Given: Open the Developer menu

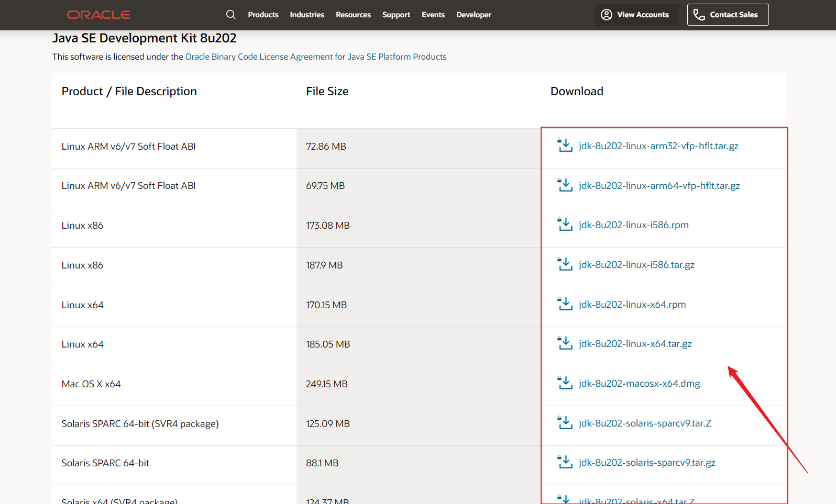Looking at the screenshot, I should pos(474,15).
